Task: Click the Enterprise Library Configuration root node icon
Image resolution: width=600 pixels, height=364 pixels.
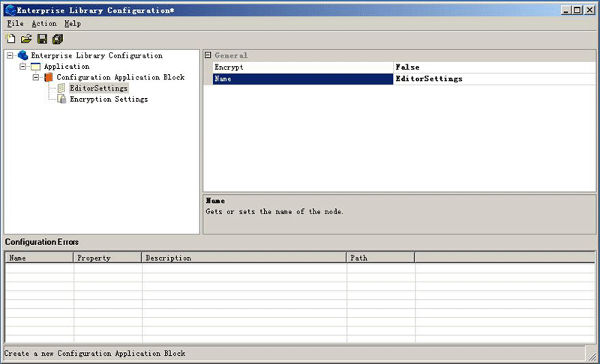Action: 22,55
